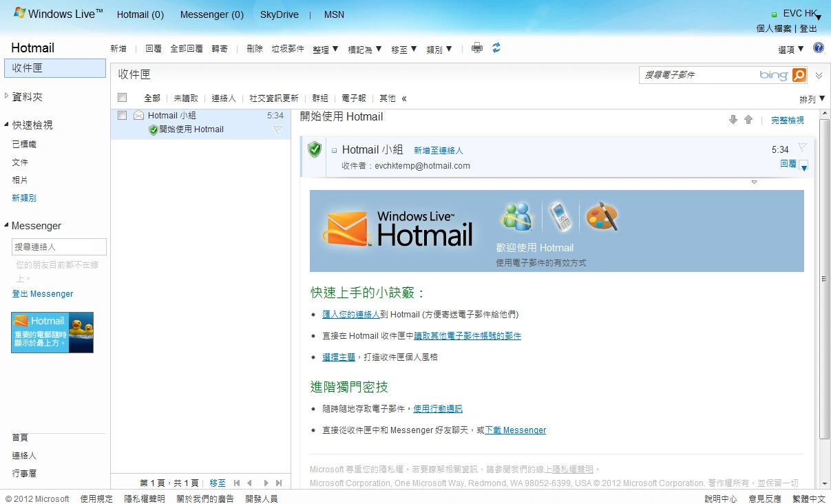Image resolution: width=831 pixels, height=504 pixels.
Task: Collapse the Messenger section
Action: pos(7,225)
